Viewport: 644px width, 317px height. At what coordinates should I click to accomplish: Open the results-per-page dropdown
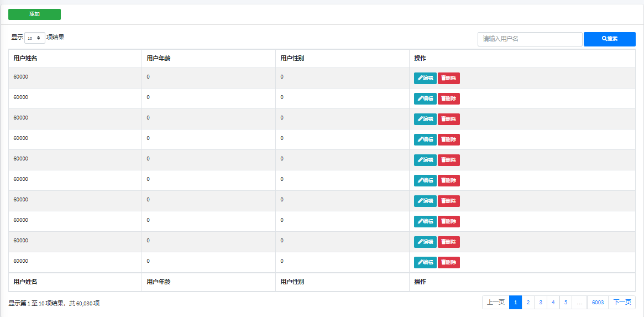coord(35,38)
